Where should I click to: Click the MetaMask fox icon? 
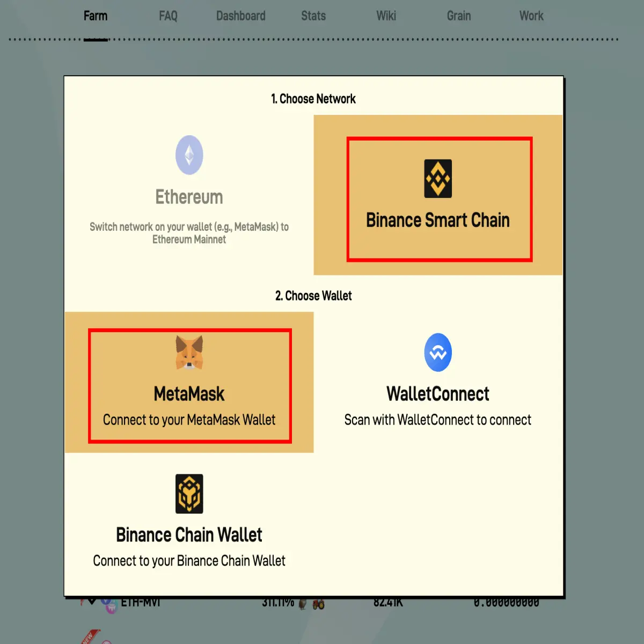[x=189, y=353]
